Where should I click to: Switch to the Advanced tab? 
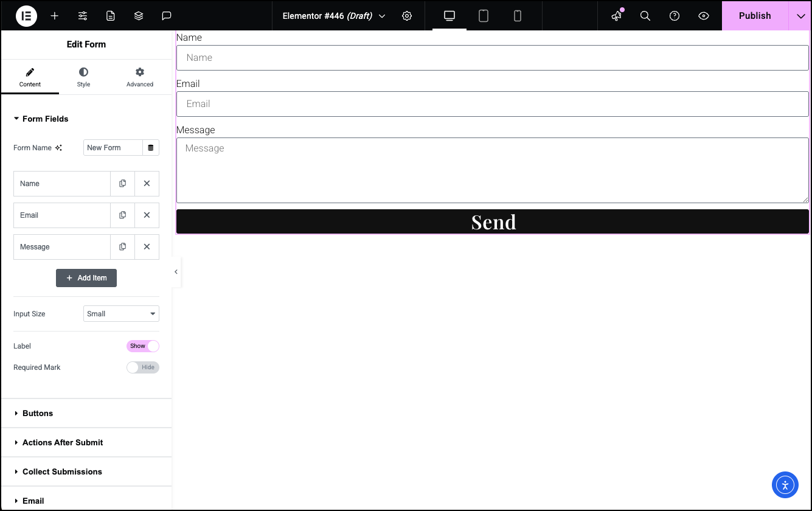coord(140,77)
